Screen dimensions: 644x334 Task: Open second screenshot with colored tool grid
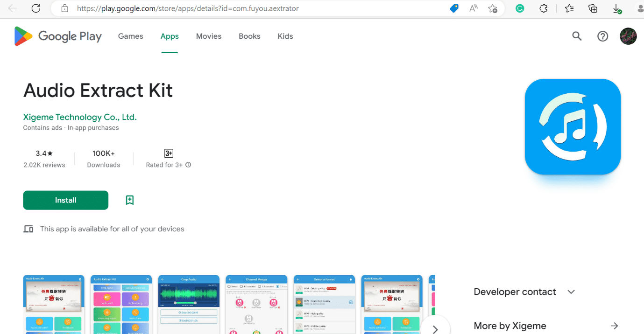click(x=121, y=304)
